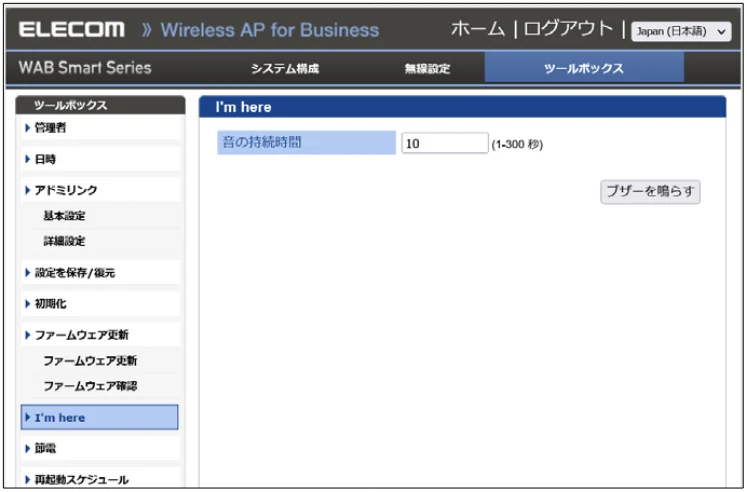This screenshot has width=747, height=492.
Task: Open 設定を保存/復元 menu item
Action: pos(101,272)
